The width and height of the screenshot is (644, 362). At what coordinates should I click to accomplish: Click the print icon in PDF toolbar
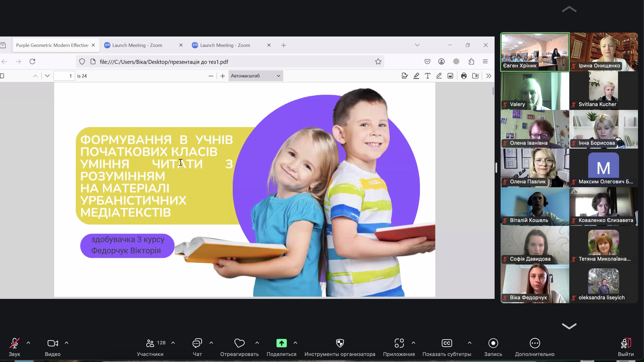coord(464,76)
